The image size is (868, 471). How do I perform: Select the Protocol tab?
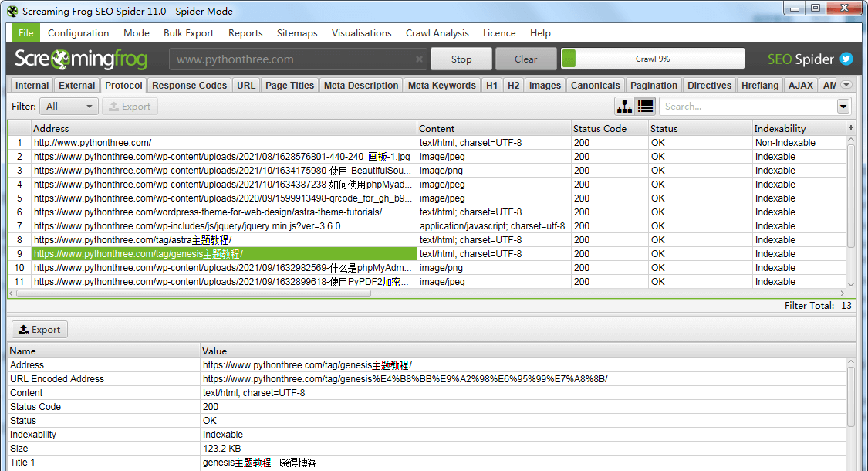coord(123,86)
